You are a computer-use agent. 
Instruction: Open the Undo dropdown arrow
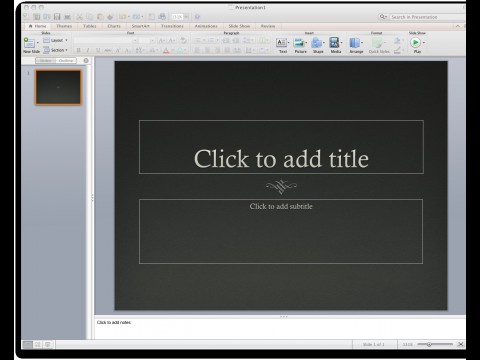coord(129,17)
